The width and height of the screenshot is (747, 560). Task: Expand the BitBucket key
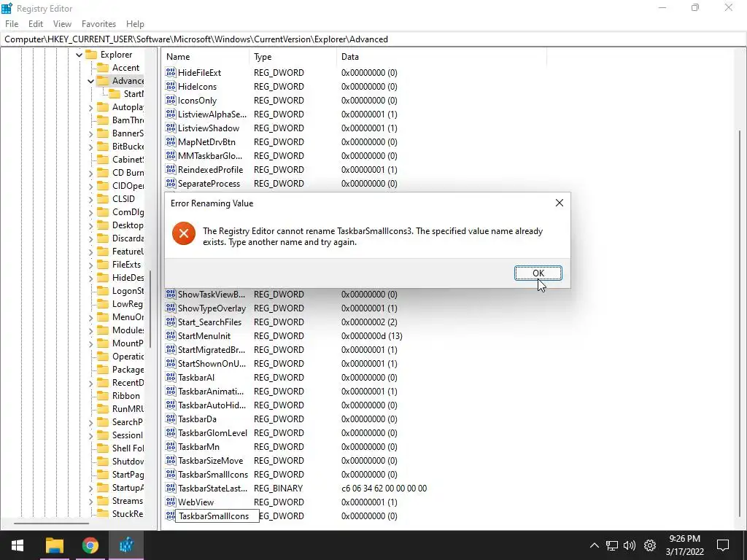(90, 147)
